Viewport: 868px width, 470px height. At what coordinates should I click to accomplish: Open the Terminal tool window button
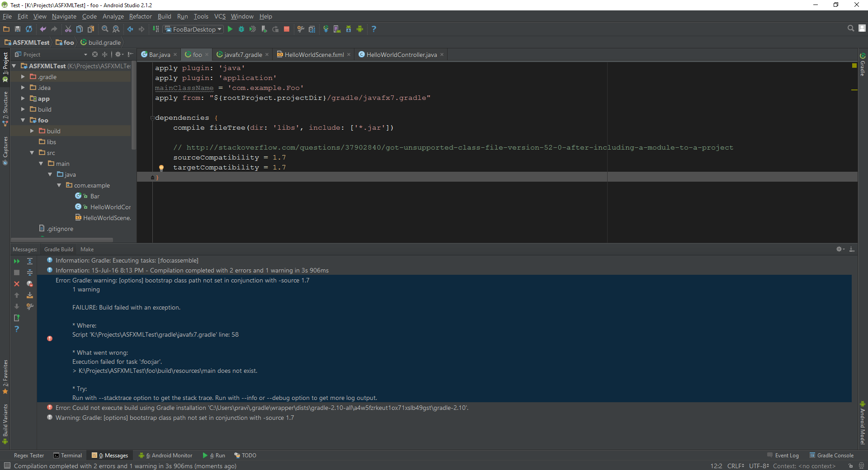point(68,455)
